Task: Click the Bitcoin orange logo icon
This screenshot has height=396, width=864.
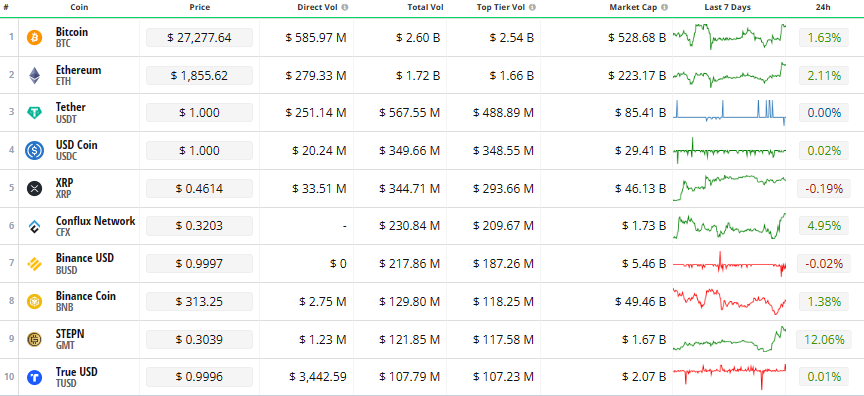Action: click(35, 37)
